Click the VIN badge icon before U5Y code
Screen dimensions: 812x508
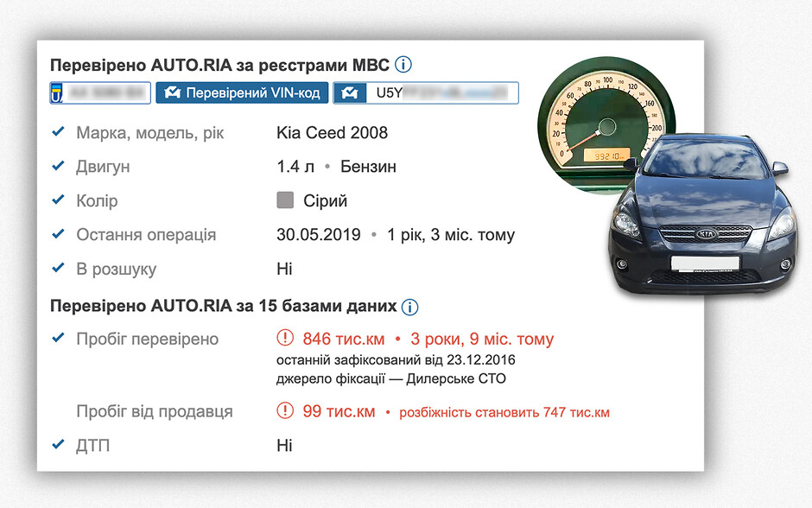[351, 92]
